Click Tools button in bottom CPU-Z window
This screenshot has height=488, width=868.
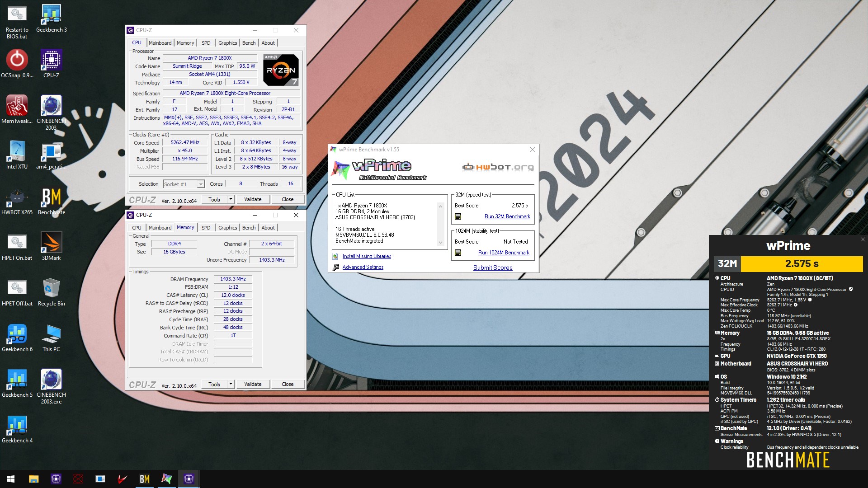[x=214, y=384]
